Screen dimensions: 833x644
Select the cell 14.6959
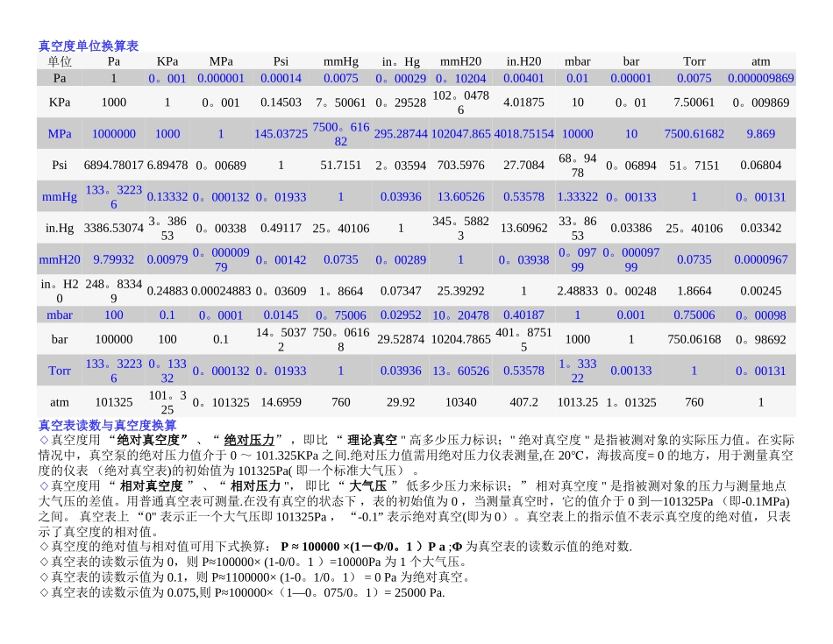click(281, 402)
